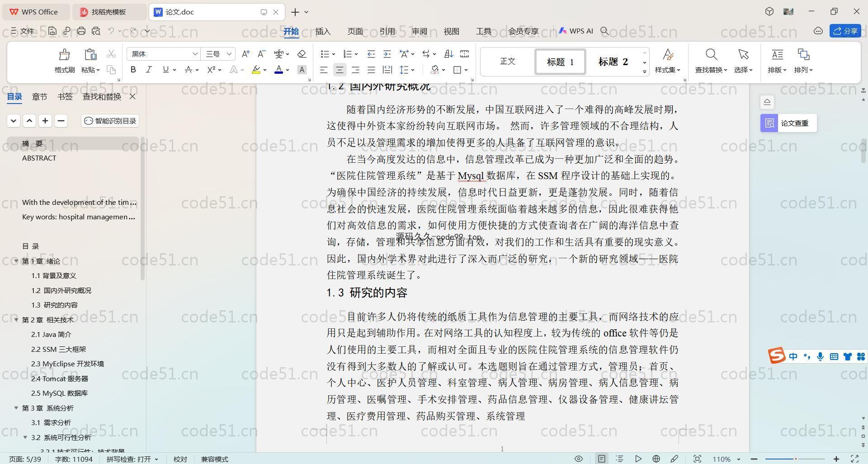Collapse 3.2 系统可行性分析 in outline tree
Image resolution: width=868 pixels, height=464 pixels.
(25, 437)
